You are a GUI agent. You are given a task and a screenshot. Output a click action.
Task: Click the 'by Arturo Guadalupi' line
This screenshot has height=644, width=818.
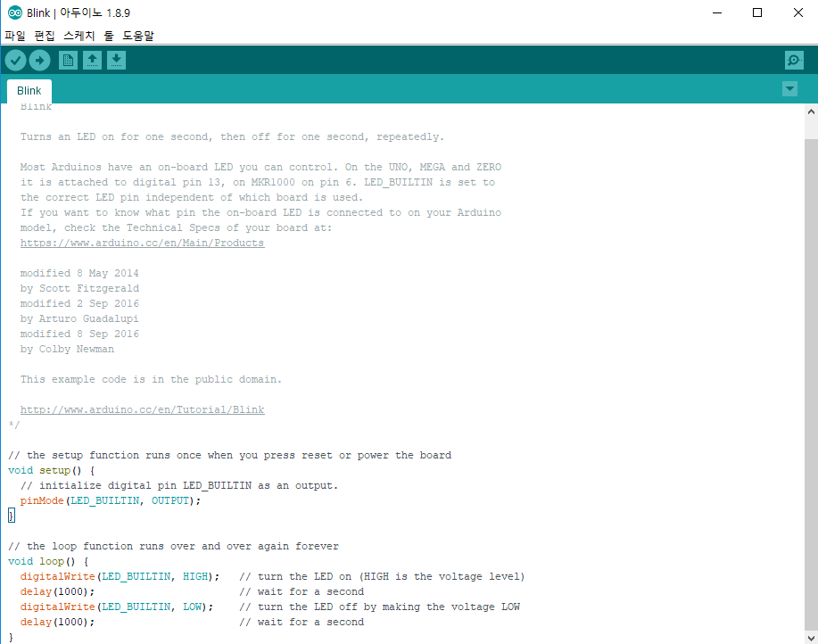click(x=79, y=318)
